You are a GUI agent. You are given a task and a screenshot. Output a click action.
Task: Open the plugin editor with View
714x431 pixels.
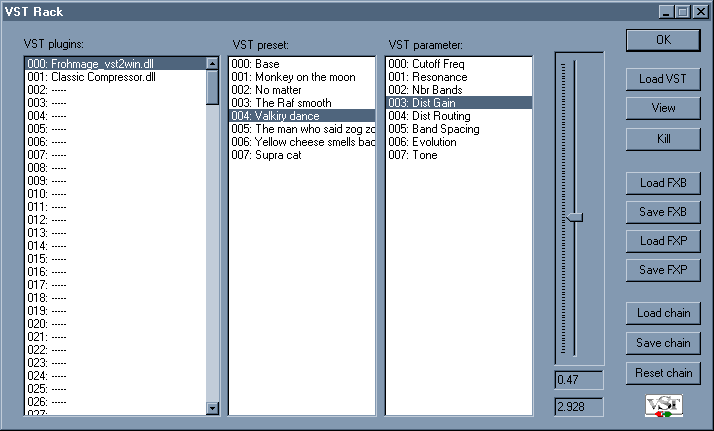pyautogui.click(x=663, y=108)
